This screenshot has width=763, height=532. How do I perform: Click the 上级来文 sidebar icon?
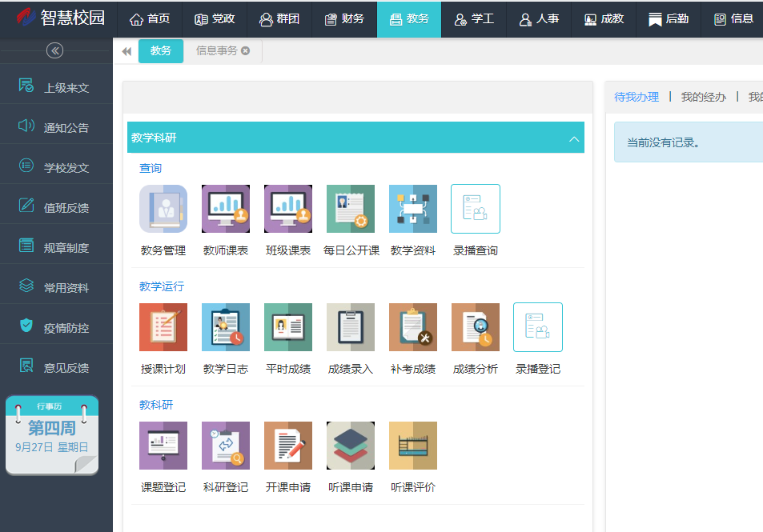click(x=26, y=86)
